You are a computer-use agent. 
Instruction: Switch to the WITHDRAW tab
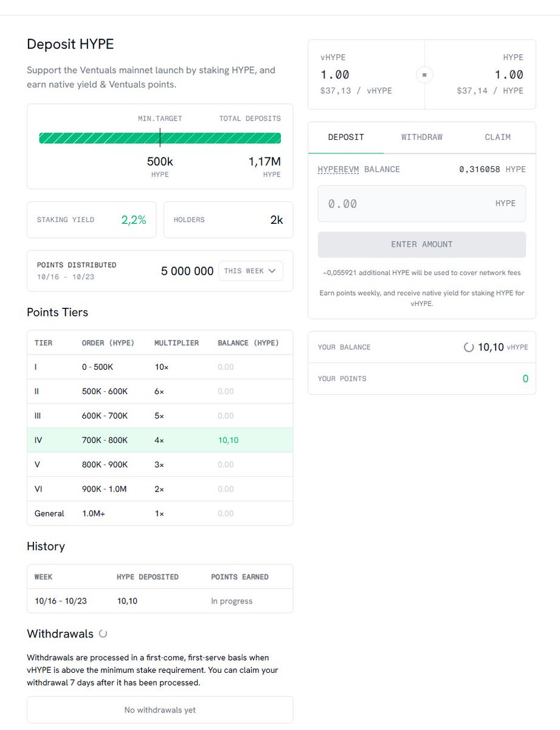[422, 137]
